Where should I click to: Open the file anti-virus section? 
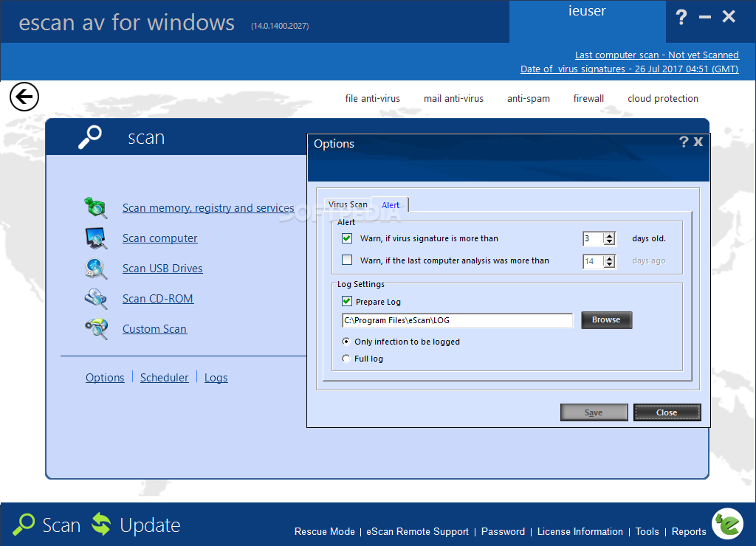point(372,98)
